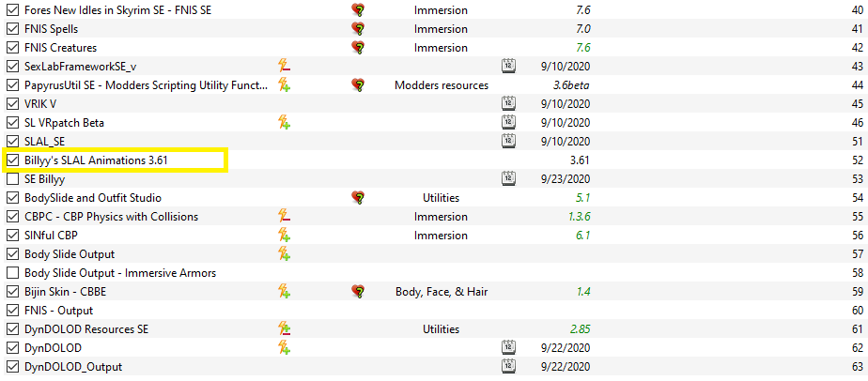Disable Billyy's SLAL Animations 3.61 checkbox
This screenshot has height=381, width=868.
(x=12, y=160)
